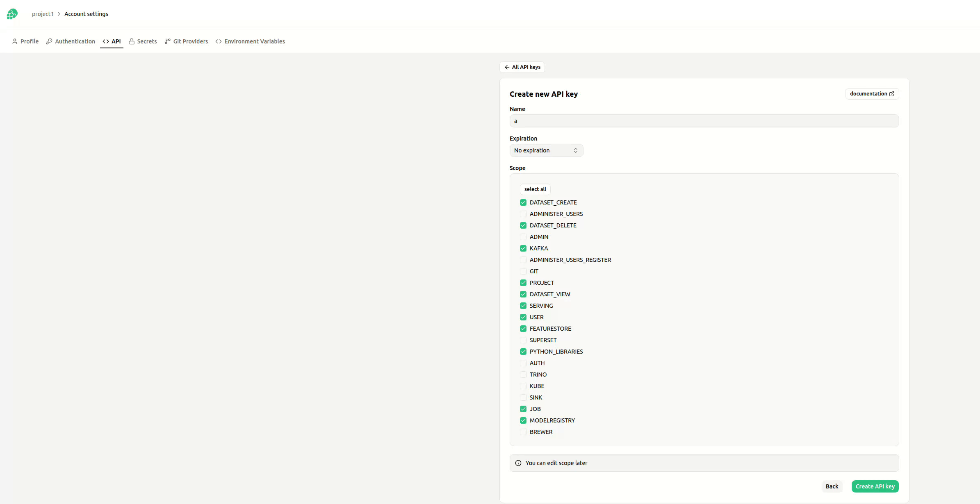
Task: Click the Profile person icon
Action: point(15,41)
